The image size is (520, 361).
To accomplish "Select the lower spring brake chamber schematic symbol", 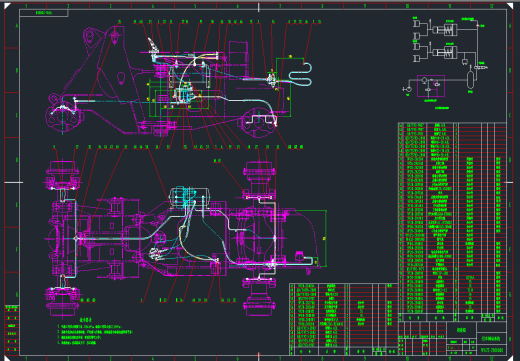I will coord(445,53).
